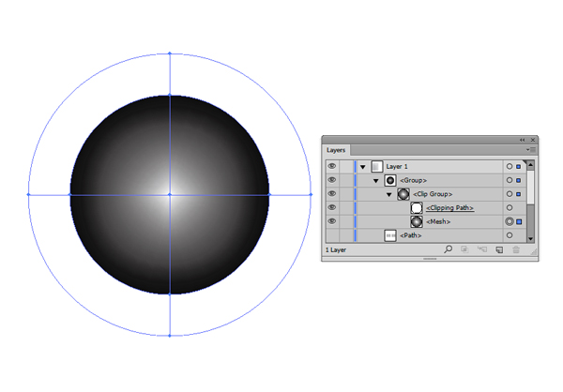Click the Locate Object magnifier icon

(x=448, y=249)
